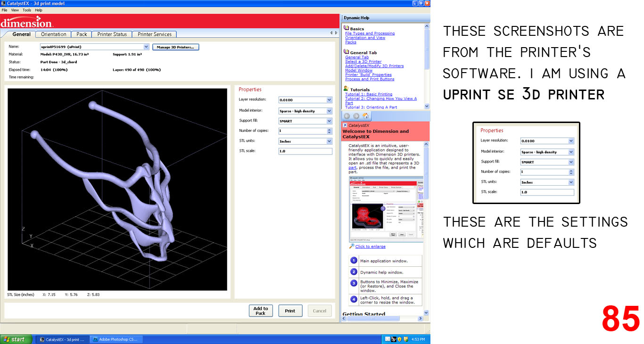Open Model interior dropdown in CatalystEX window
This screenshot has height=344, width=644.
tap(329, 111)
